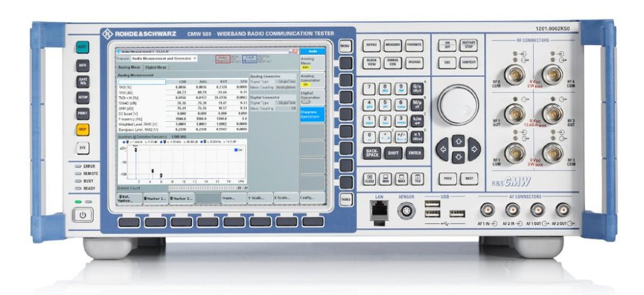Viewport: 644px width, 295px height.
Task: Tap the down arrow cursor key
Action: coord(458,157)
